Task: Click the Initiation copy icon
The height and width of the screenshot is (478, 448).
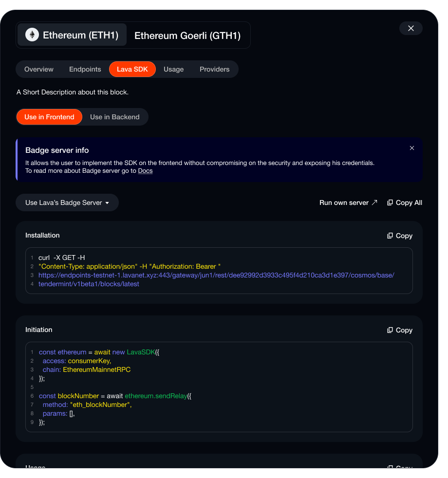Action: [390, 330]
